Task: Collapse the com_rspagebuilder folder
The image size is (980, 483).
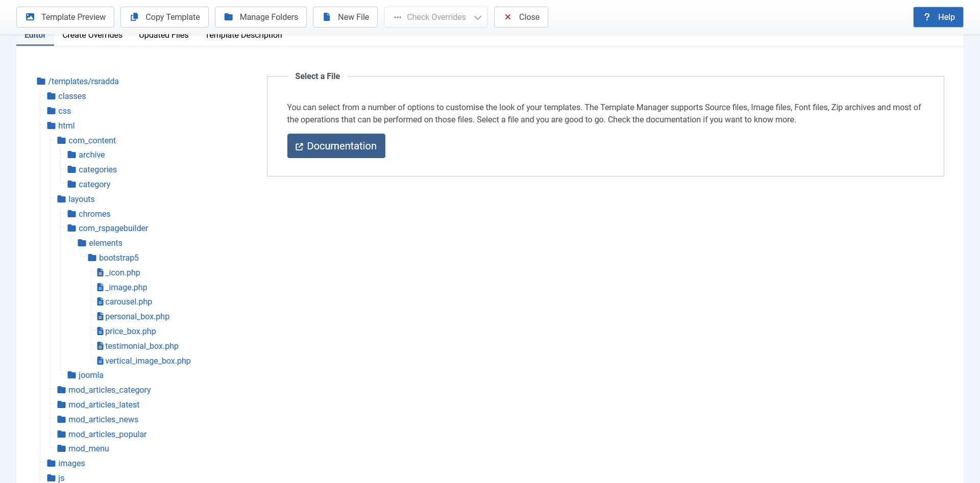Action: (113, 228)
